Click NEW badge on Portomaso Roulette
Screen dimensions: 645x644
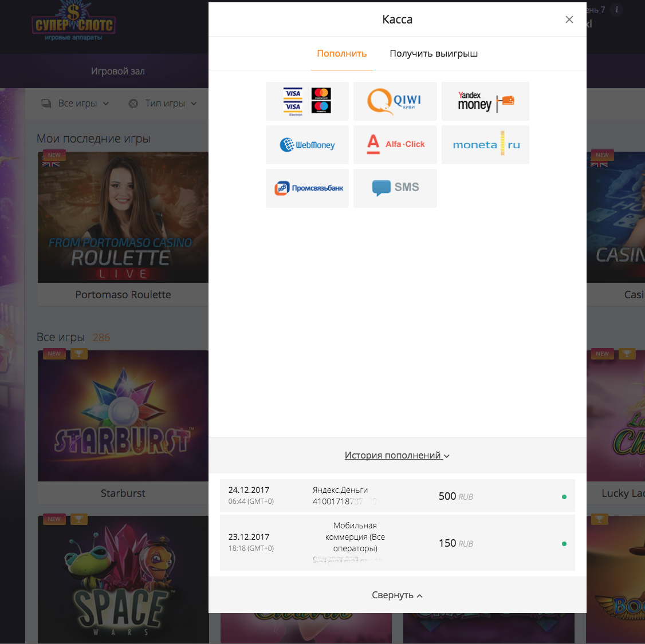point(54,155)
